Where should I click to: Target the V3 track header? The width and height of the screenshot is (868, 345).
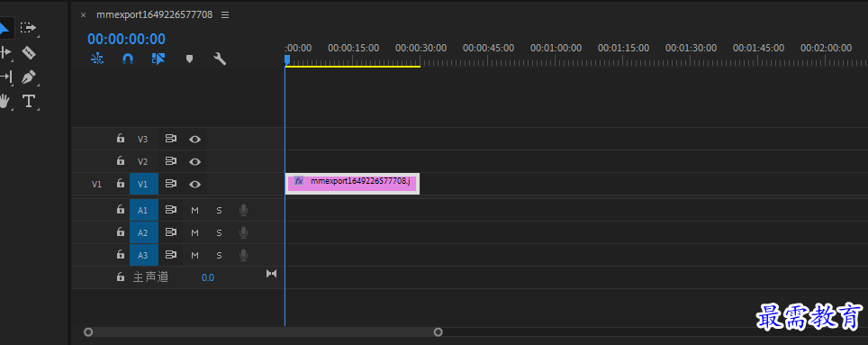pyautogui.click(x=143, y=139)
